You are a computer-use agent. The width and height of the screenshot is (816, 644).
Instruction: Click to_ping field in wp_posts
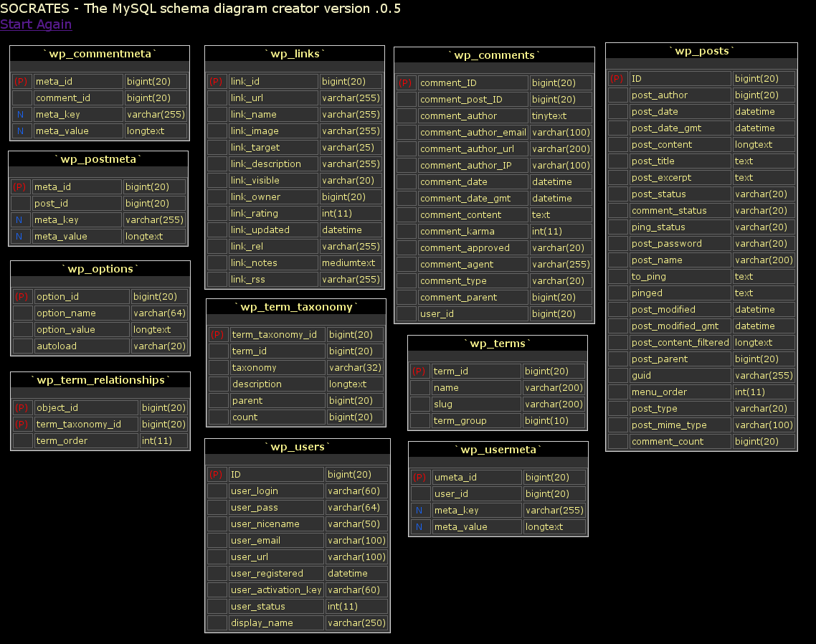[680, 276]
